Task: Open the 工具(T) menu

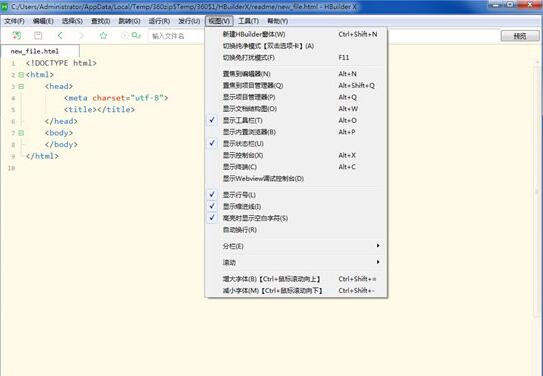Action: pos(248,21)
